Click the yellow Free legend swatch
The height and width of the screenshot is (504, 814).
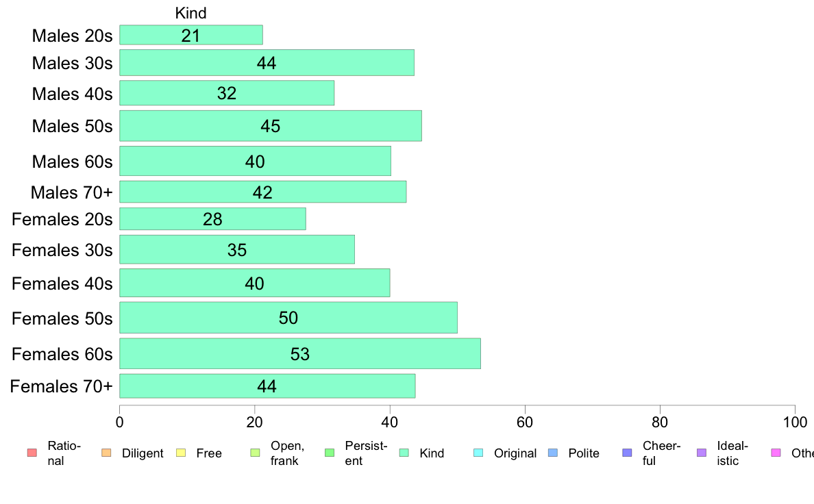point(181,453)
